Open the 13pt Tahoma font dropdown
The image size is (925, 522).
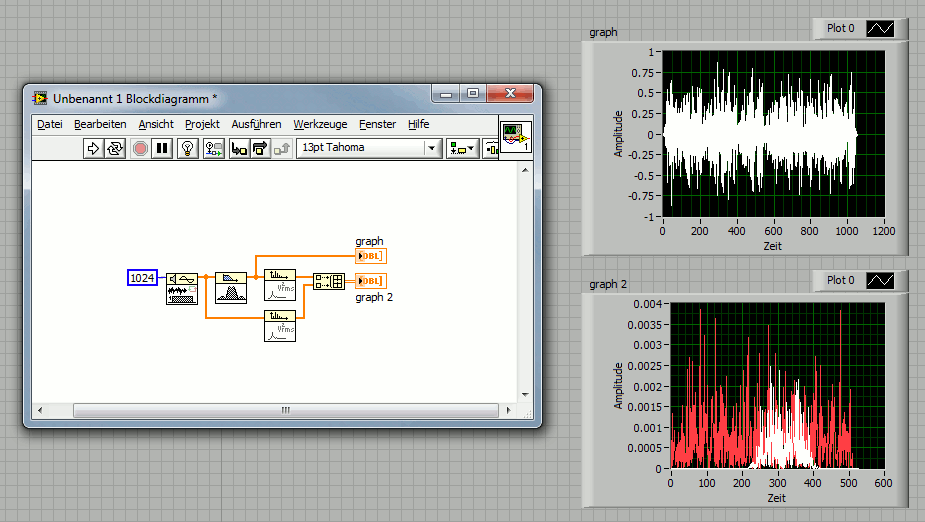(x=369, y=147)
